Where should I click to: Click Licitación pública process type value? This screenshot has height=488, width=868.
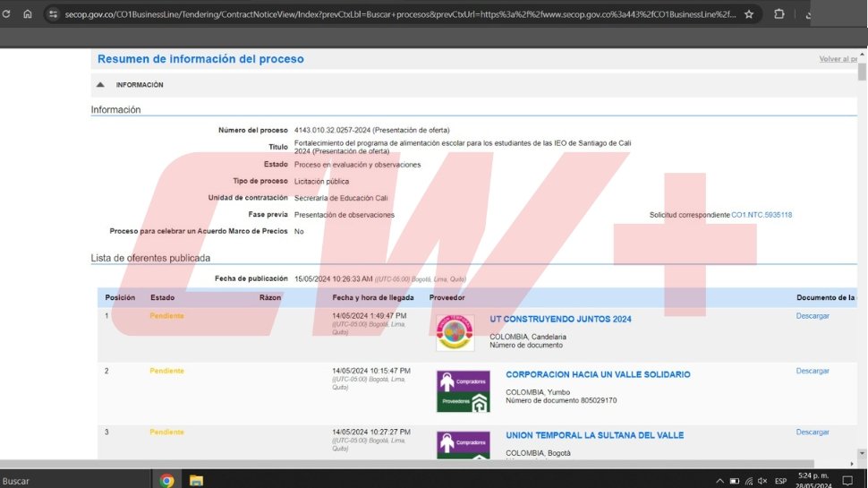[321, 181]
